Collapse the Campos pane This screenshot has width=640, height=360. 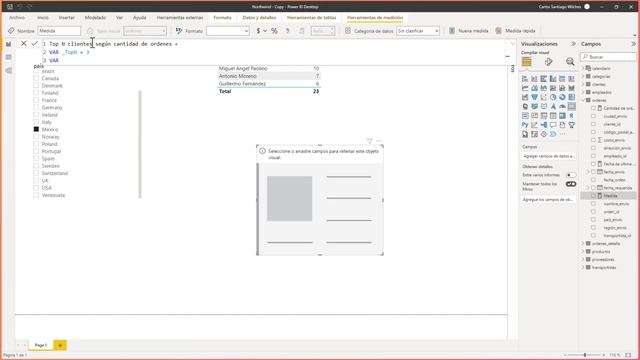[x=633, y=44]
